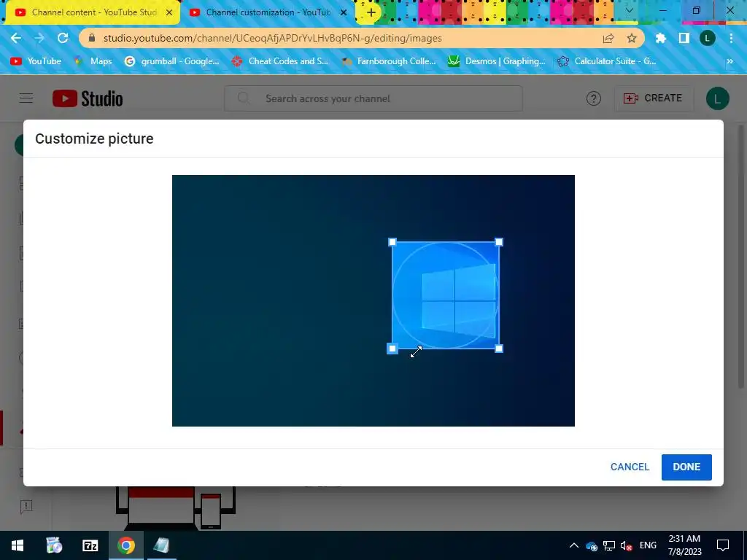The image size is (747, 560).
Task: Show more bookmarks chevron
Action: pyautogui.click(x=729, y=61)
